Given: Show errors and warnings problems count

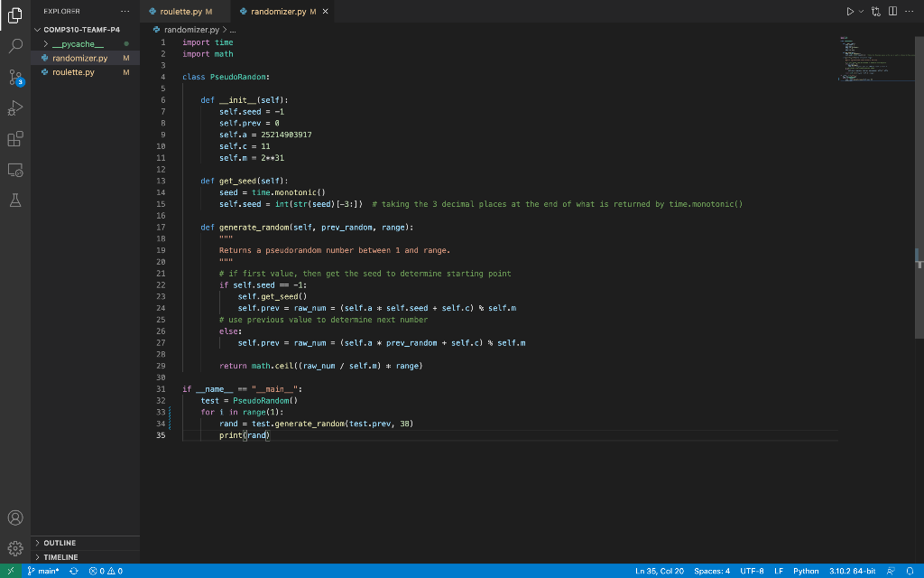Looking at the screenshot, I should pyautogui.click(x=106, y=571).
